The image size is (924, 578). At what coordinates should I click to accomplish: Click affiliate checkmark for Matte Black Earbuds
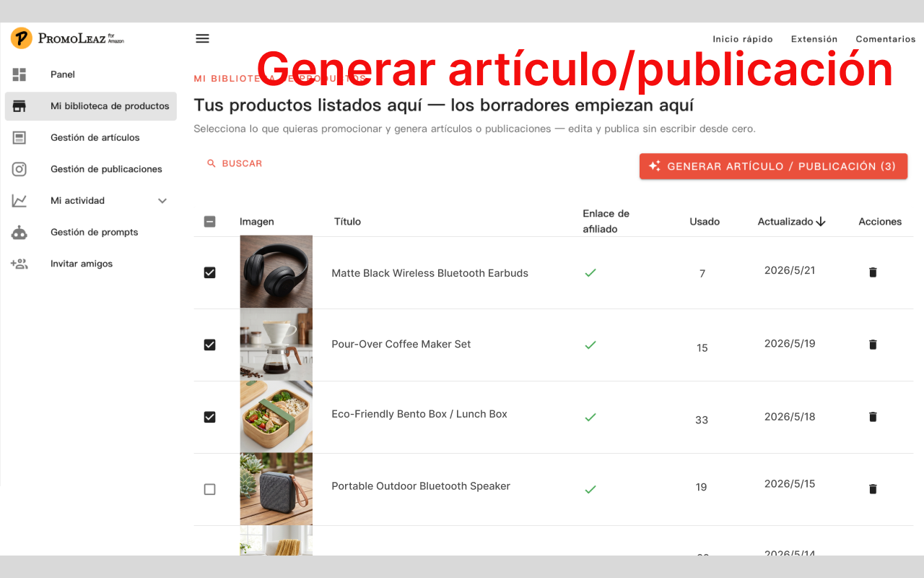point(590,273)
